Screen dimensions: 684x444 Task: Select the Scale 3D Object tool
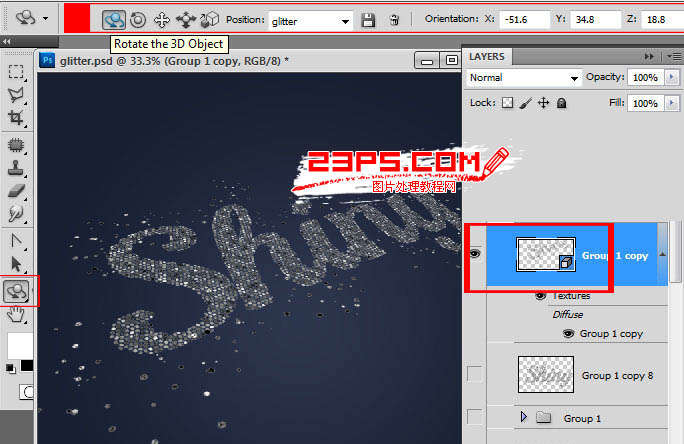click(x=209, y=19)
